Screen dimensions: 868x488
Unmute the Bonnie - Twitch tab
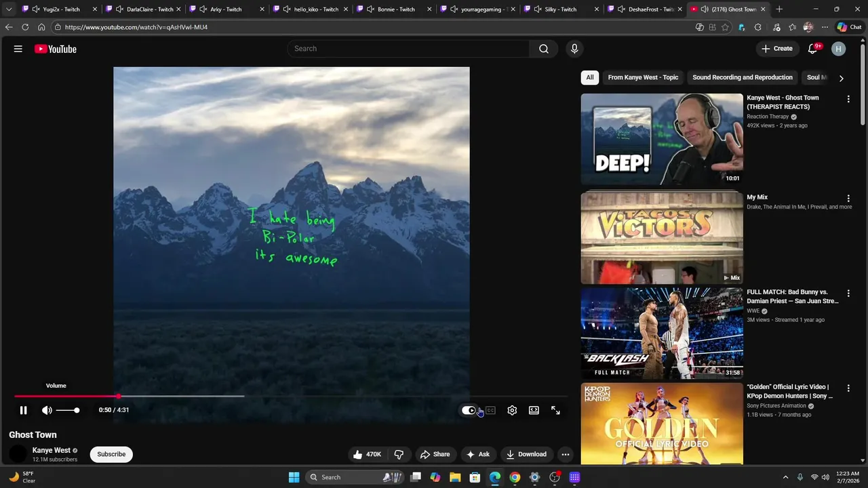pyautogui.click(x=370, y=9)
